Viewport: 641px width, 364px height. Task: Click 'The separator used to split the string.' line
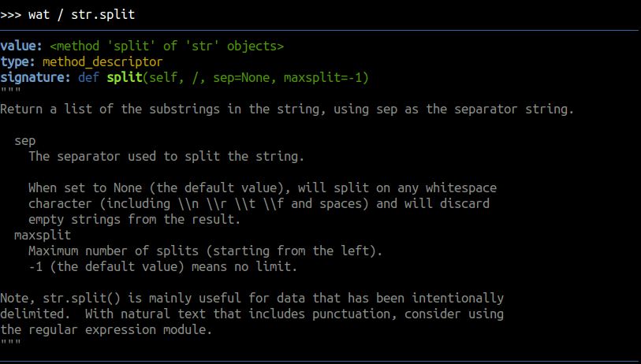click(x=166, y=157)
